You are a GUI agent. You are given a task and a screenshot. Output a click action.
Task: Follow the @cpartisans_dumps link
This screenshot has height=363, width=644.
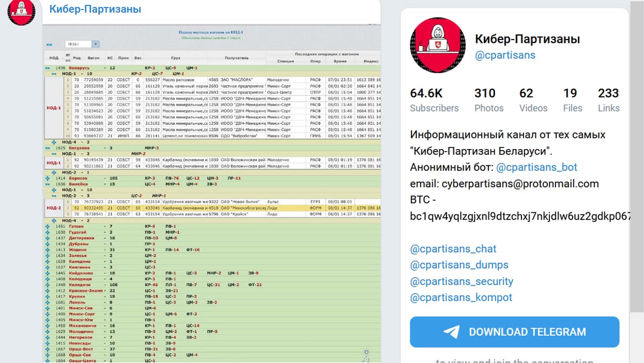pyautogui.click(x=459, y=265)
